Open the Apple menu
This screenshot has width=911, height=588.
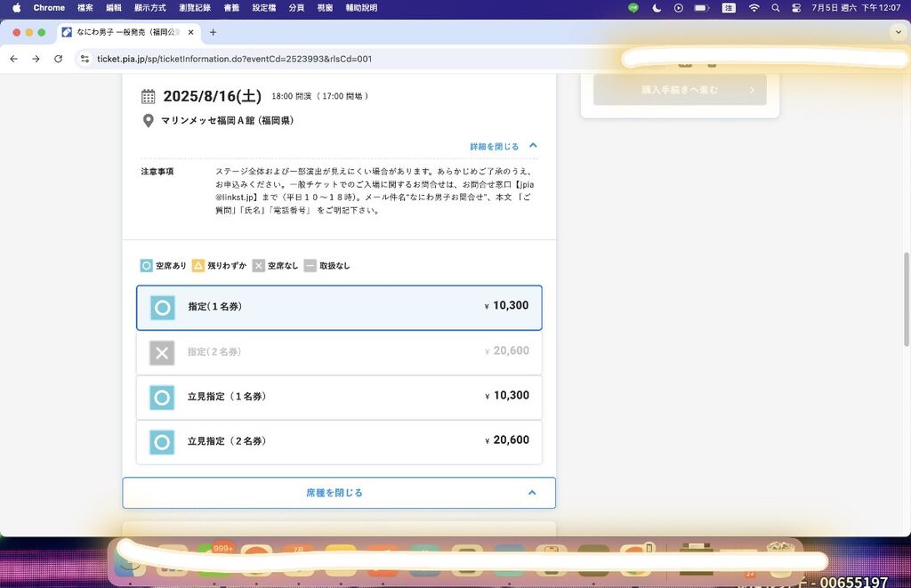click(x=17, y=7)
